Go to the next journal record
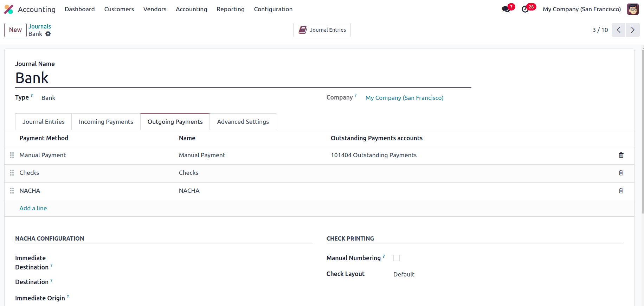 click(x=632, y=30)
